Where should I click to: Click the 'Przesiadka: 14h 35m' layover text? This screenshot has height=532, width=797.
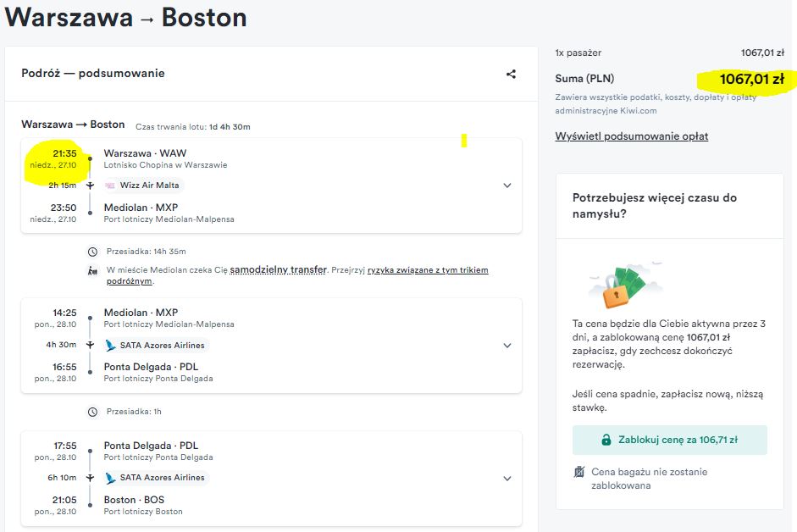point(146,252)
